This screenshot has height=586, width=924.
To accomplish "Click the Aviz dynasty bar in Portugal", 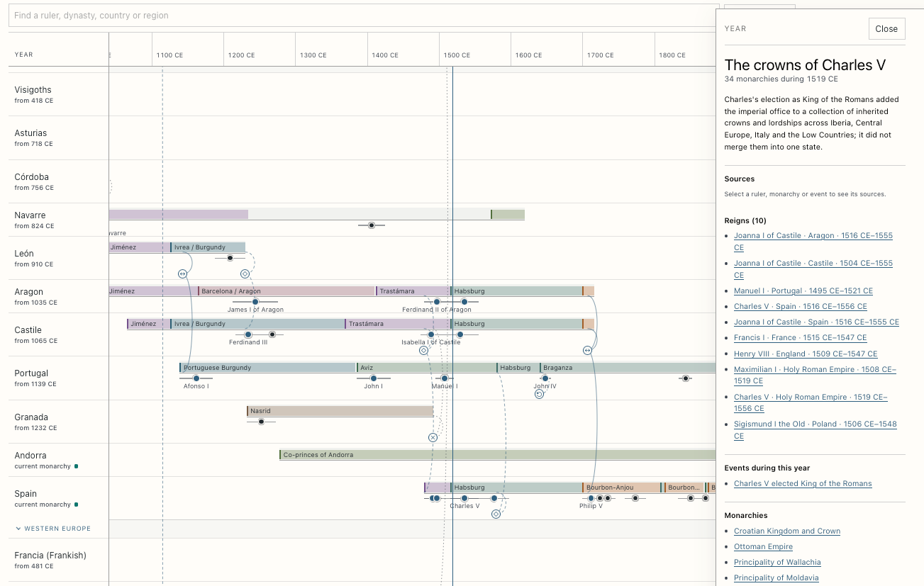I will coord(426,368).
